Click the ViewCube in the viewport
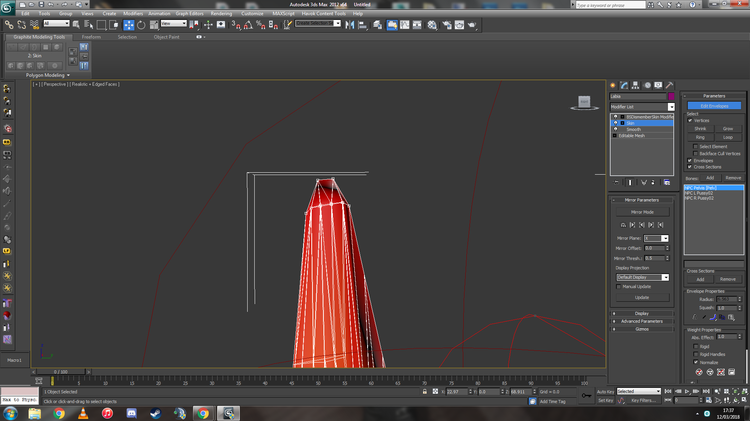The height and width of the screenshot is (421, 750). 584,102
